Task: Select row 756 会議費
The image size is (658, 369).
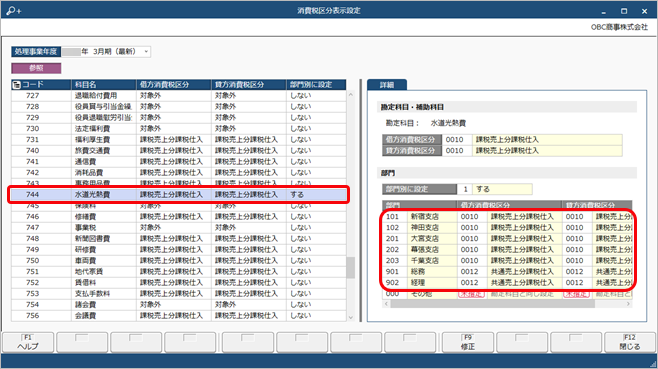Action: pyautogui.click(x=179, y=315)
